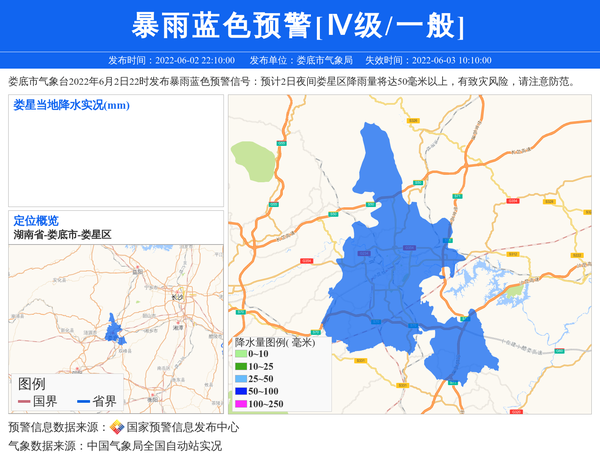This screenshot has height=471, width=600.
Task: Click the 暴雨蓝色预警 title banner
Action: 299,25
